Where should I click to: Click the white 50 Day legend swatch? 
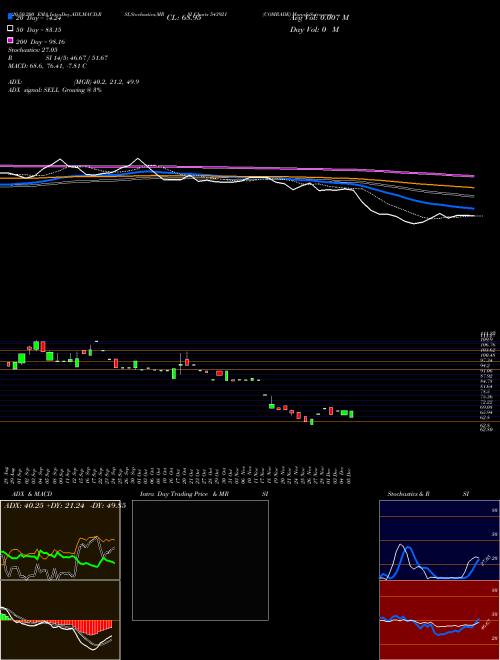click(x=10, y=29)
